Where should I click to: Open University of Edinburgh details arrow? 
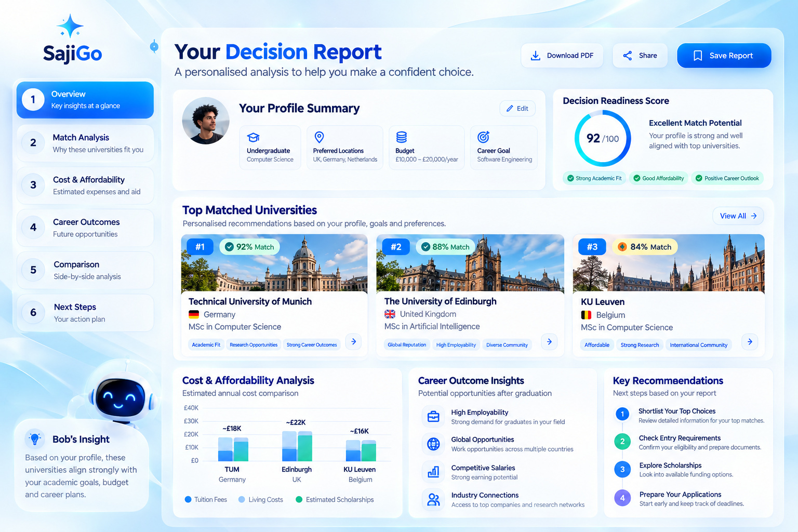click(549, 341)
